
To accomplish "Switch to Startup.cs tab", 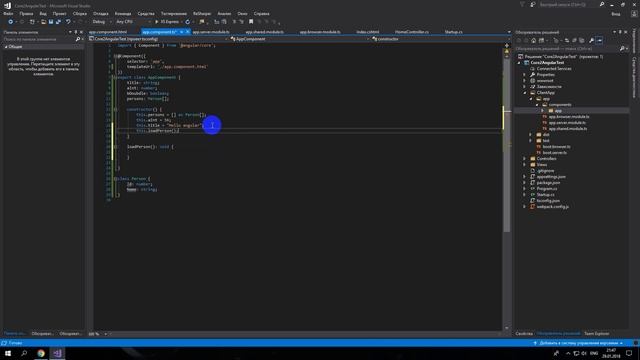I will click(x=453, y=32).
